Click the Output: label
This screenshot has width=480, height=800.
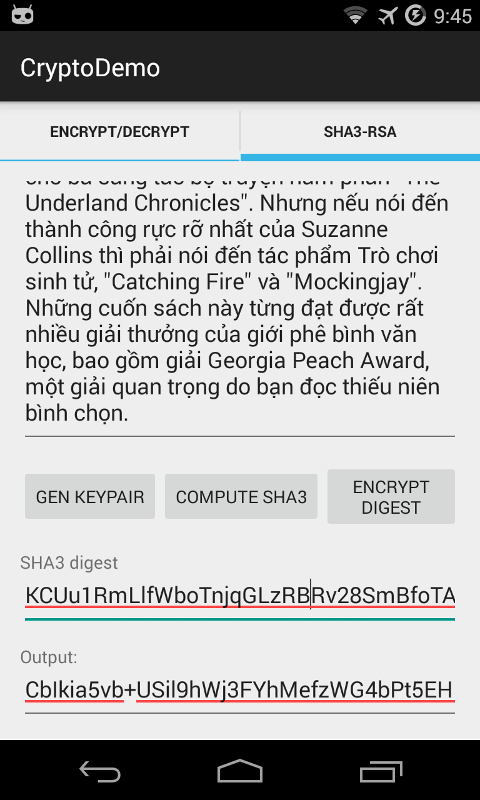pos(49,657)
